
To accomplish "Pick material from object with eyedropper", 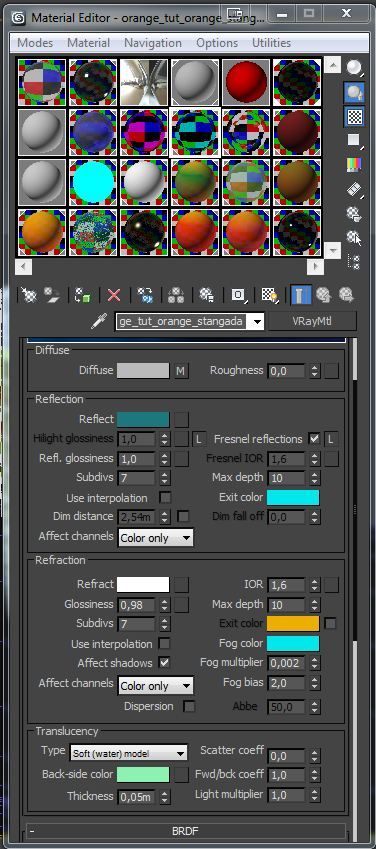I will click(x=99, y=321).
